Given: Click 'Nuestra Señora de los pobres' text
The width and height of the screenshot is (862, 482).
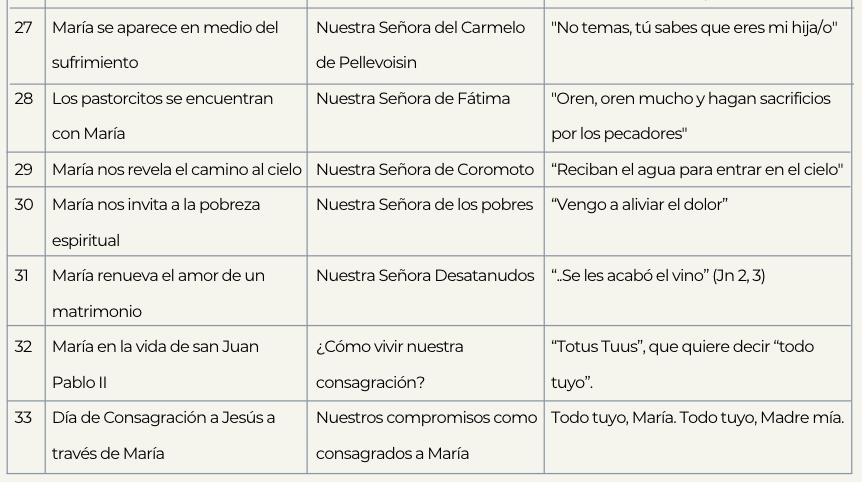Looking at the screenshot, I should [x=424, y=205].
